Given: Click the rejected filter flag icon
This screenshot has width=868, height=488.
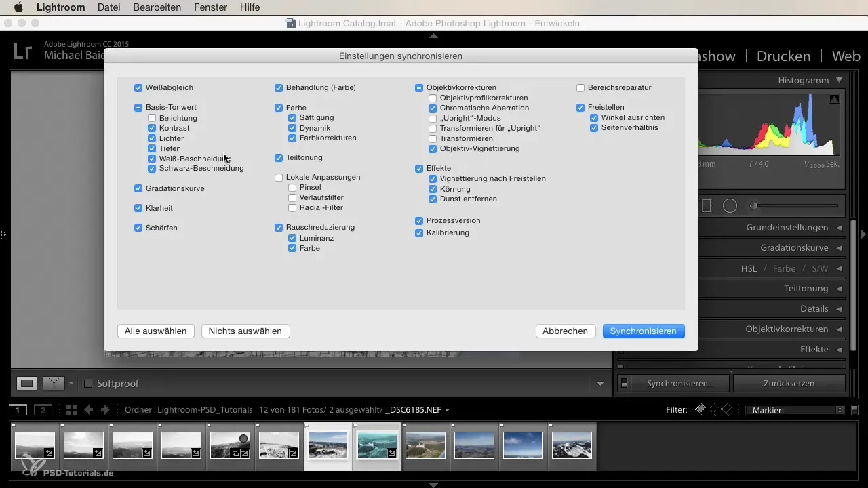Looking at the screenshot, I should click(726, 409).
